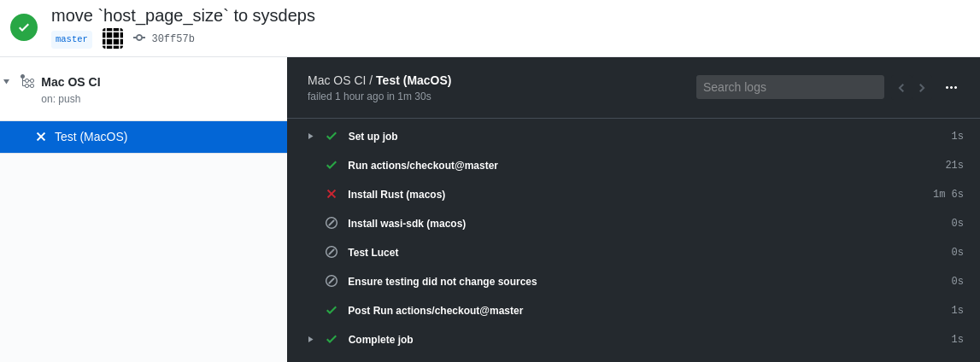
Task: Click the failed Install Rust (macos) icon
Action: tap(332, 195)
